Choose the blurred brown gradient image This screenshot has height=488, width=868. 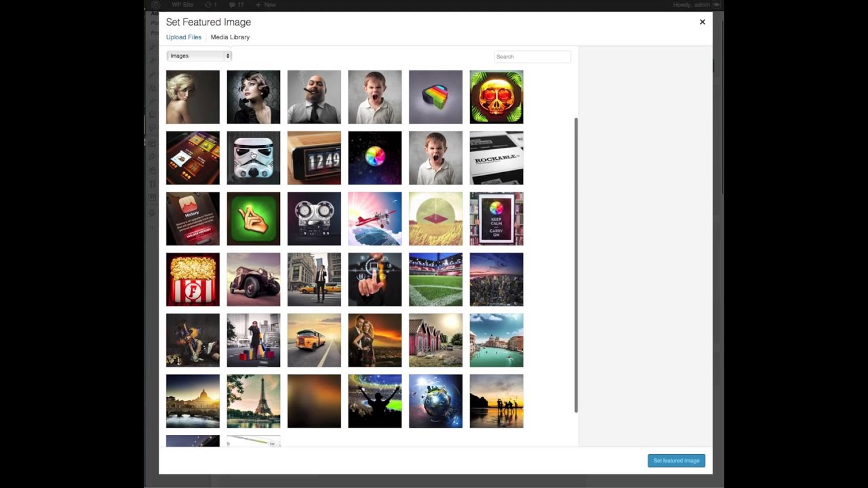pos(314,401)
